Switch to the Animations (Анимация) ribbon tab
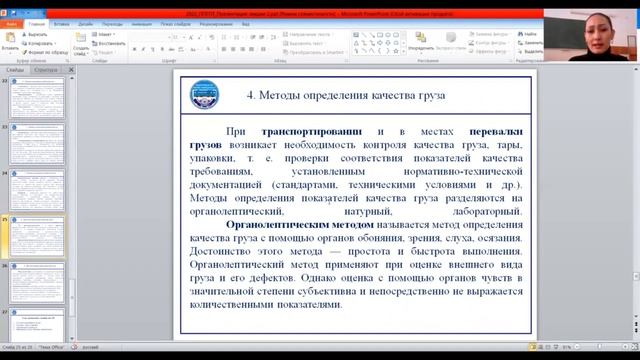640x360 pixels. 142,24
